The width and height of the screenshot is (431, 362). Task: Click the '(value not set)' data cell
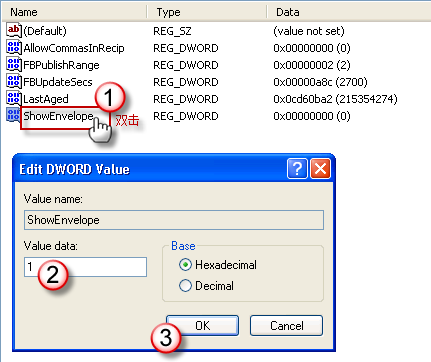point(309,31)
